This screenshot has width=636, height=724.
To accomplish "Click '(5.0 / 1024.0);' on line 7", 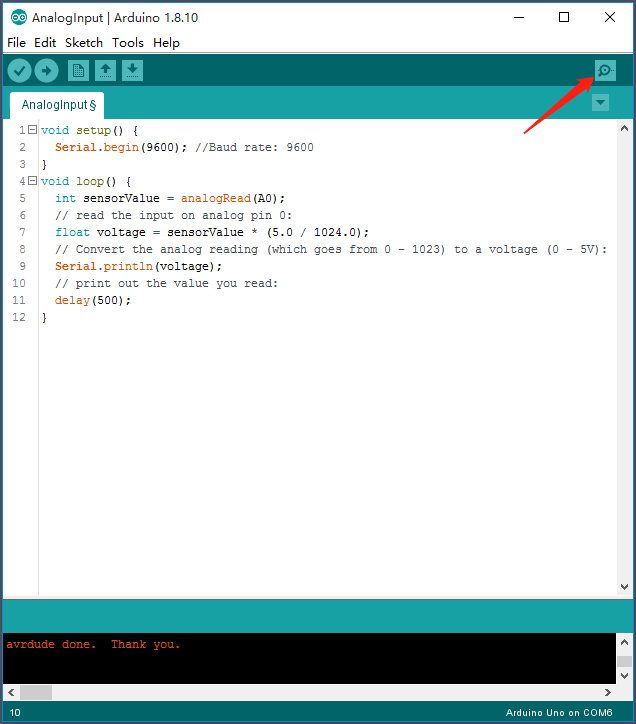I will pyautogui.click(x=318, y=232).
